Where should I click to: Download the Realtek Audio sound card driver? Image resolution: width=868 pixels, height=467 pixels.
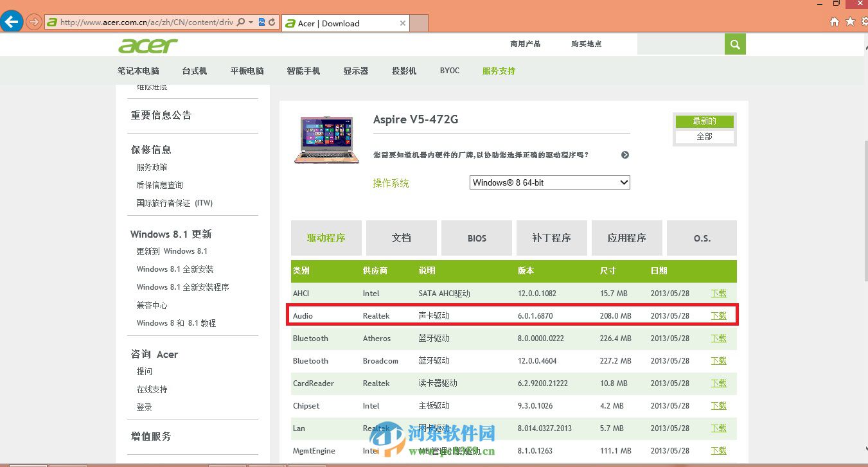tap(718, 315)
